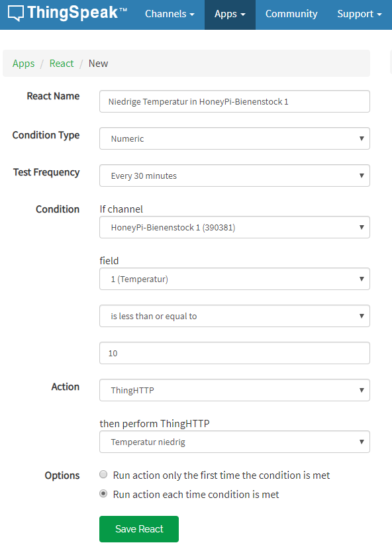Go to the Community page
This screenshot has height=547, width=392.
291,14
